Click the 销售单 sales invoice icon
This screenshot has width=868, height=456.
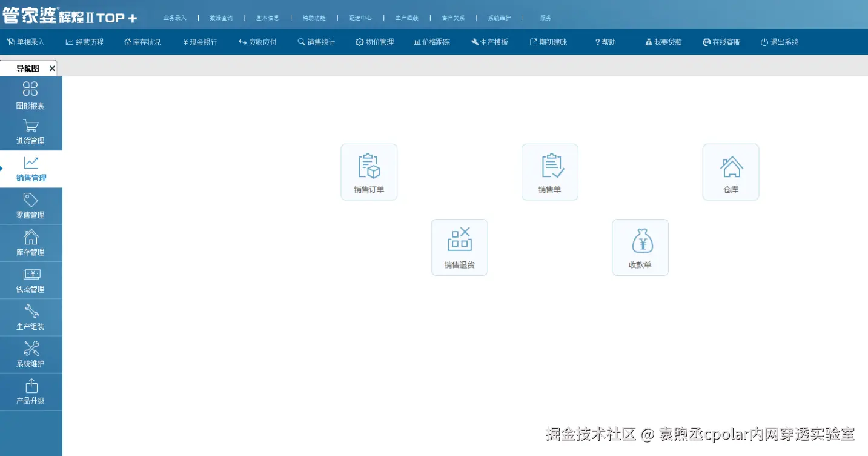pos(549,172)
